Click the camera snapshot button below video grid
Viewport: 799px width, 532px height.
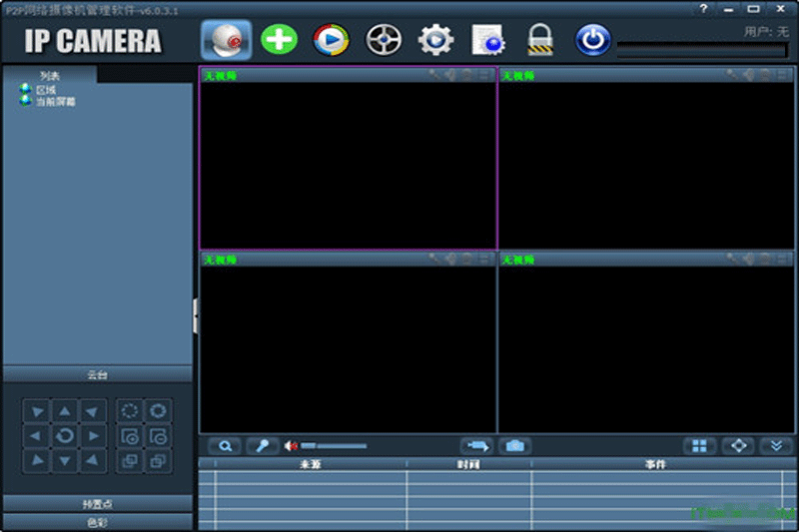click(x=514, y=446)
